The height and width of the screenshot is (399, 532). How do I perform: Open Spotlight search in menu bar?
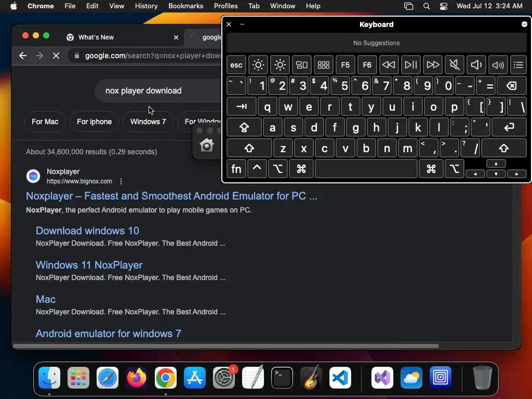click(427, 6)
